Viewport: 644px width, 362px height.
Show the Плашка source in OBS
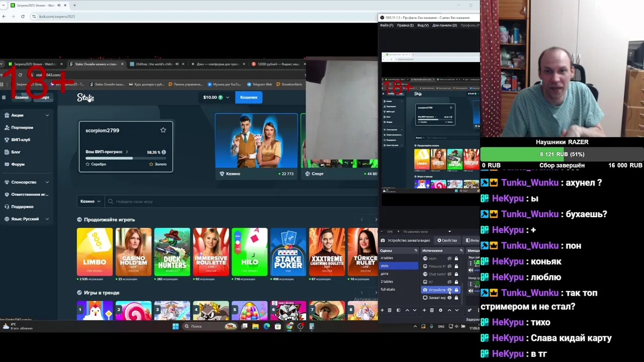point(449,266)
